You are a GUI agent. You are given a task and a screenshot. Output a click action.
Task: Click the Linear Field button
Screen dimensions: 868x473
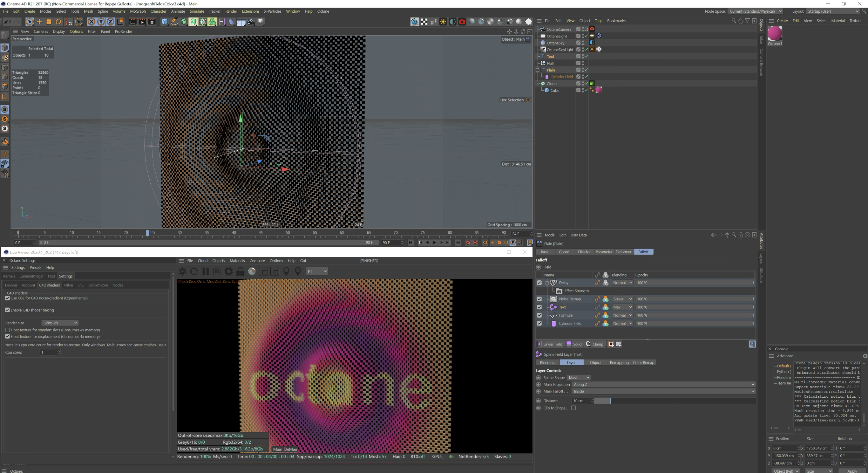(x=550, y=344)
